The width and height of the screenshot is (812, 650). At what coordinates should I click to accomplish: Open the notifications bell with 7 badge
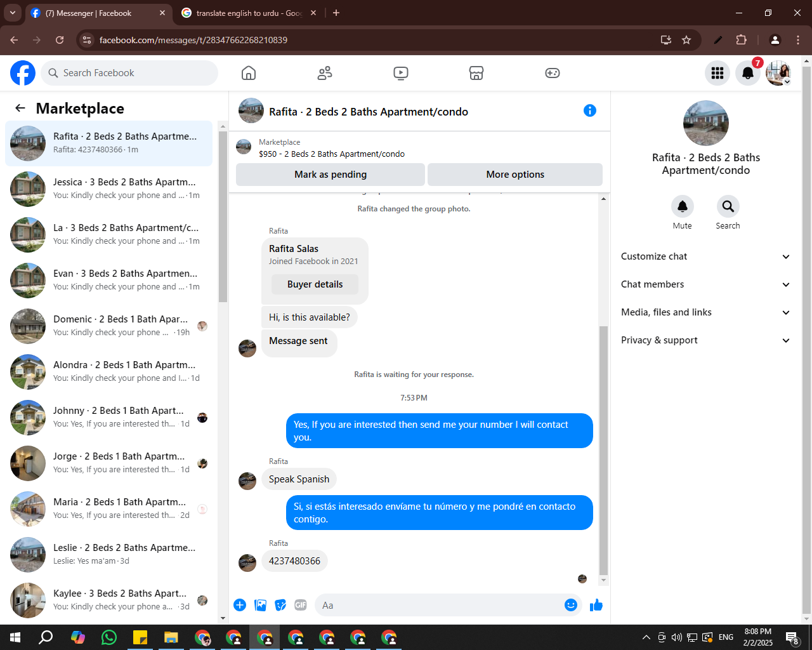pyautogui.click(x=748, y=73)
